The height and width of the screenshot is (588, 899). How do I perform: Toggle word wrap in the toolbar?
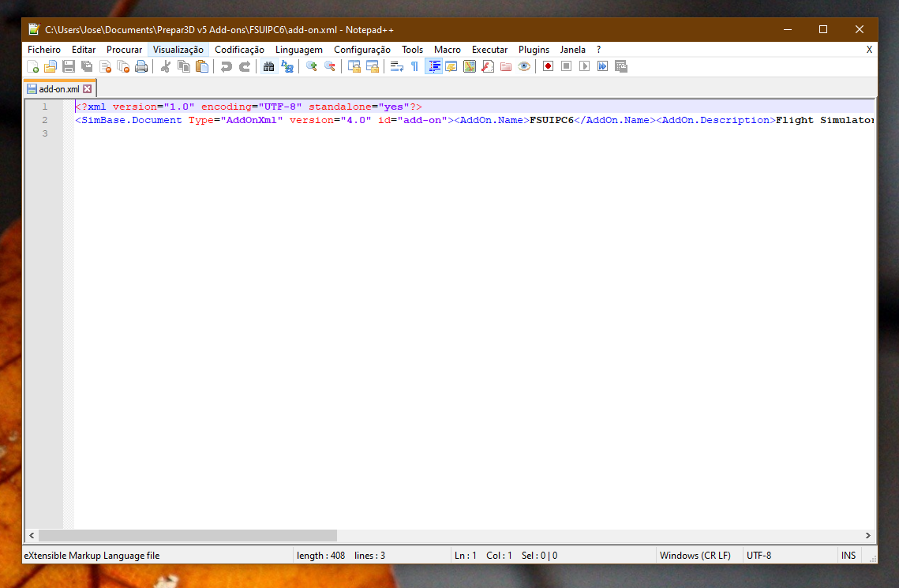click(397, 66)
